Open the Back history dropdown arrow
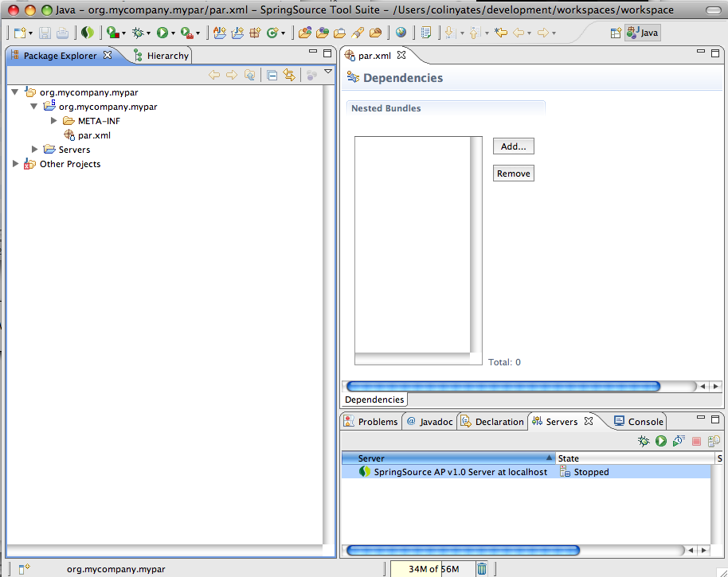 530,33
